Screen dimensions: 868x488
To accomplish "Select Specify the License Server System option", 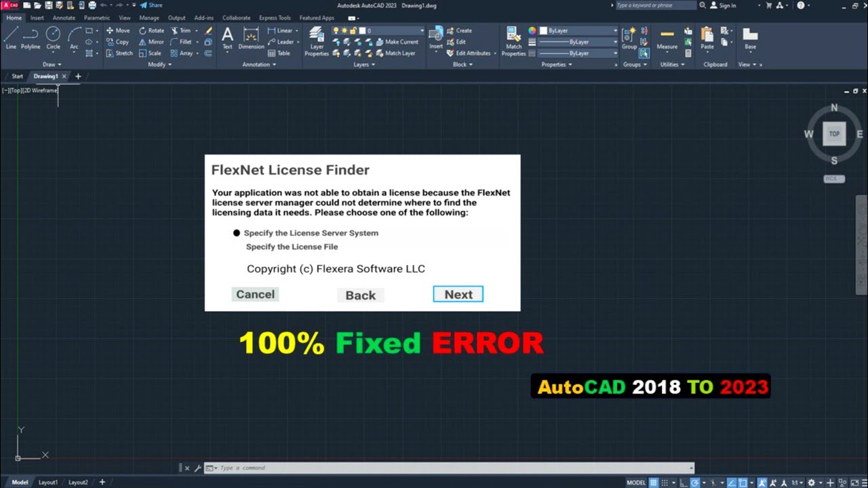I will [306, 233].
